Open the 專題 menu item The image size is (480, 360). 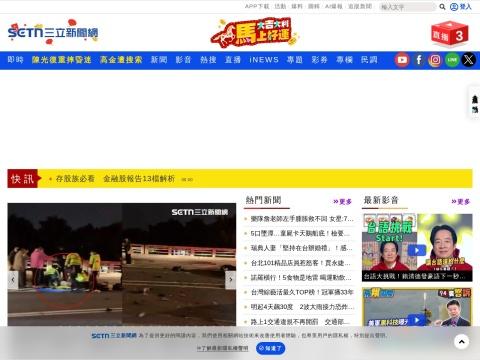click(295, 60)
